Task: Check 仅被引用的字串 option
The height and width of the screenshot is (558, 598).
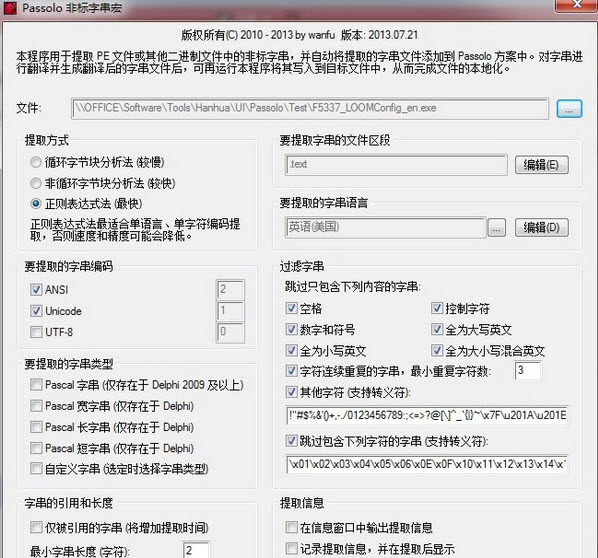Action: tap(36, 528)
